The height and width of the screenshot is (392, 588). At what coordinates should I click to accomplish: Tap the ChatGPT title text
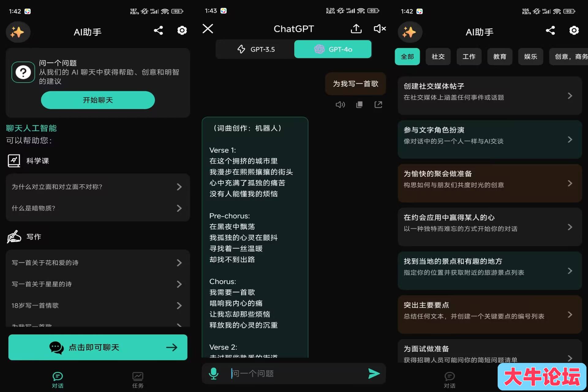point(294,29)
